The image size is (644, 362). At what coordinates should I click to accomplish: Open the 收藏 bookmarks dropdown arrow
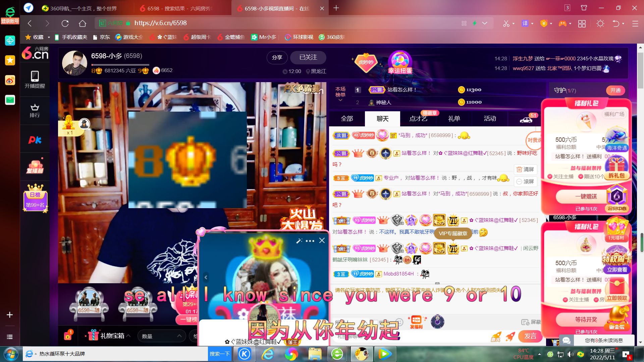tap(49, 37)
